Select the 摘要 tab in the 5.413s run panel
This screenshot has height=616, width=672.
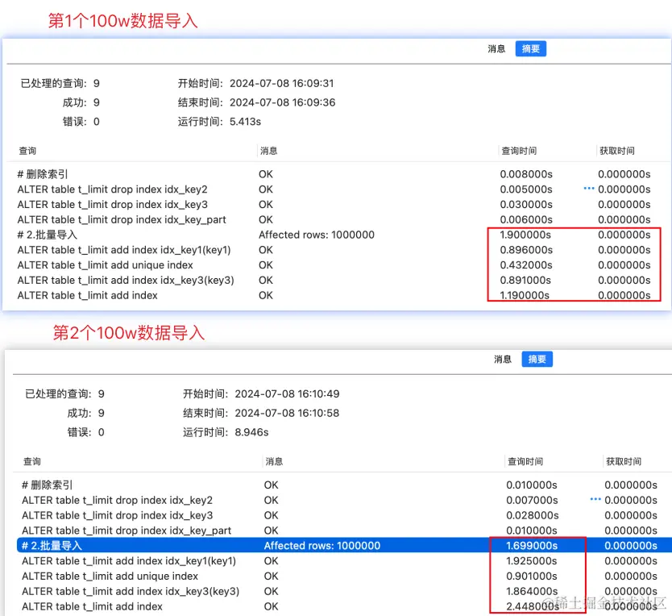tap(530, 49)
